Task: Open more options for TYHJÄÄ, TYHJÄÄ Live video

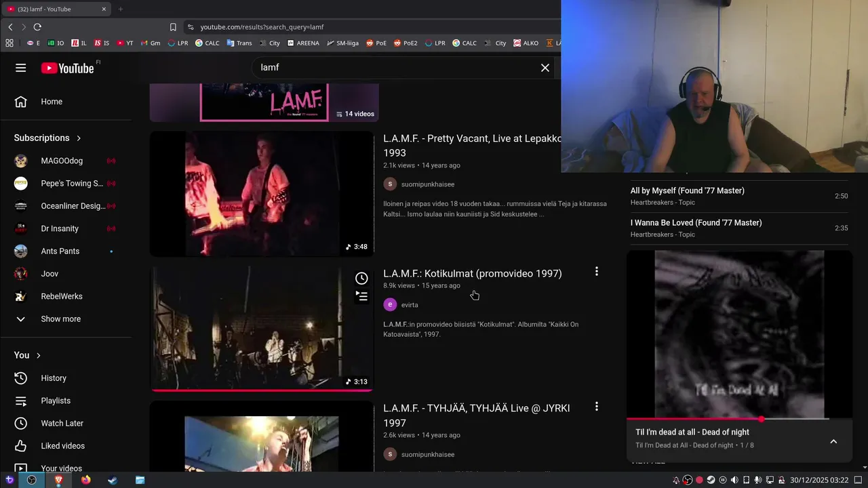Action: click(597, 407)
